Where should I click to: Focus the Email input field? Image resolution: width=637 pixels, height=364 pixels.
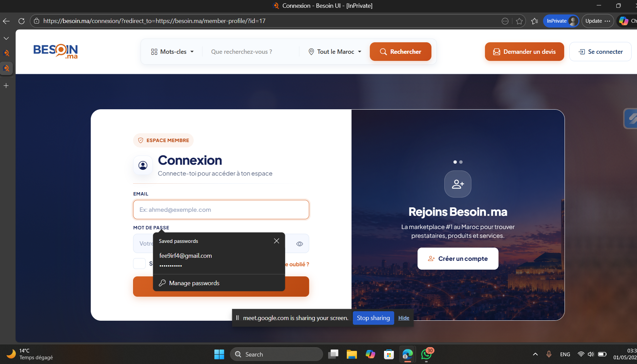tap(221, 210)
